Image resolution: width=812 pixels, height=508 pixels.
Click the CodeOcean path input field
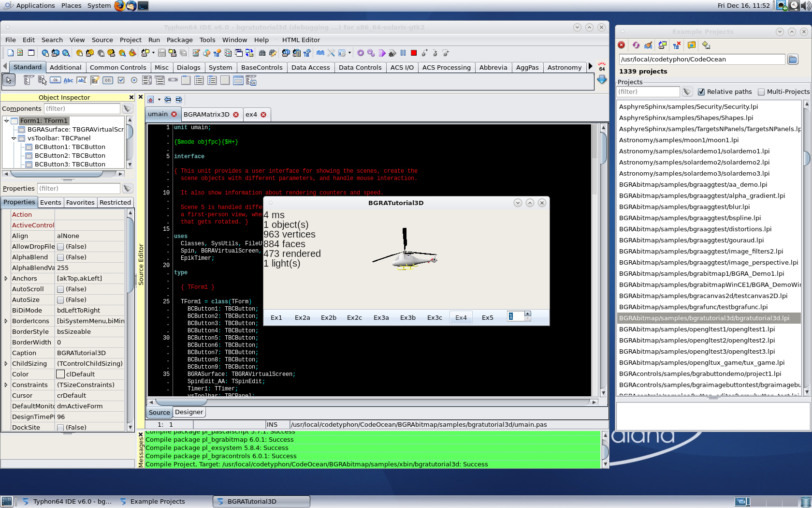coord(702,60)
